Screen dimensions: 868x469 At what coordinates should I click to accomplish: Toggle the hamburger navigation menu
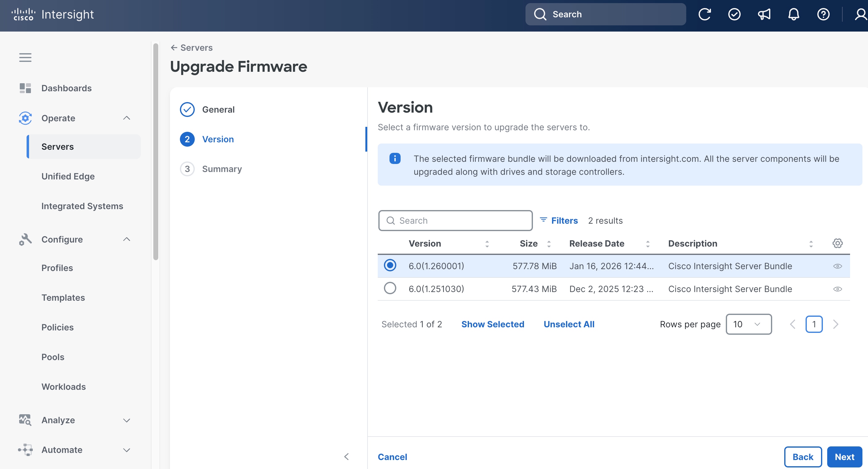pos(25,58)
